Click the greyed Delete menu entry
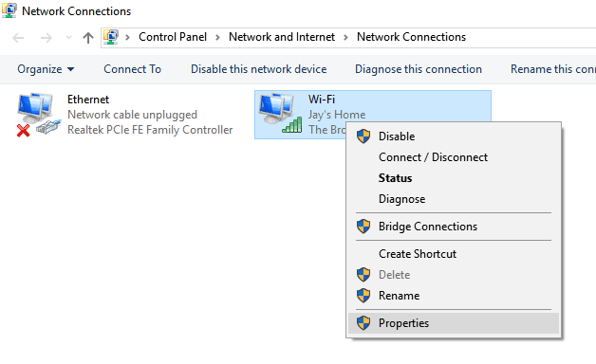 pos(454,275)
